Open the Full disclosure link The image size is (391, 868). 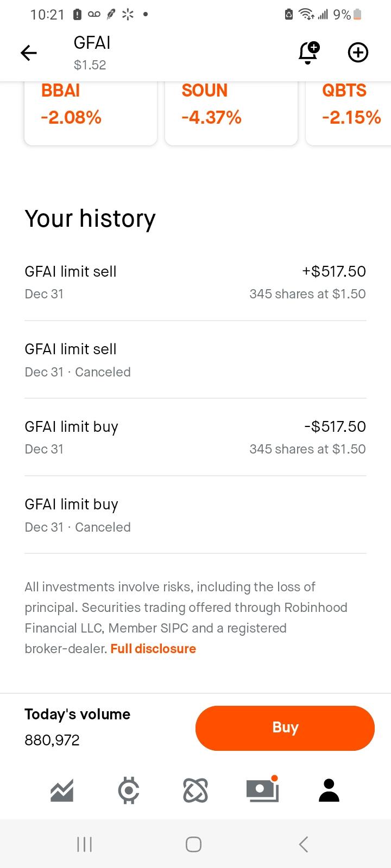153,649
